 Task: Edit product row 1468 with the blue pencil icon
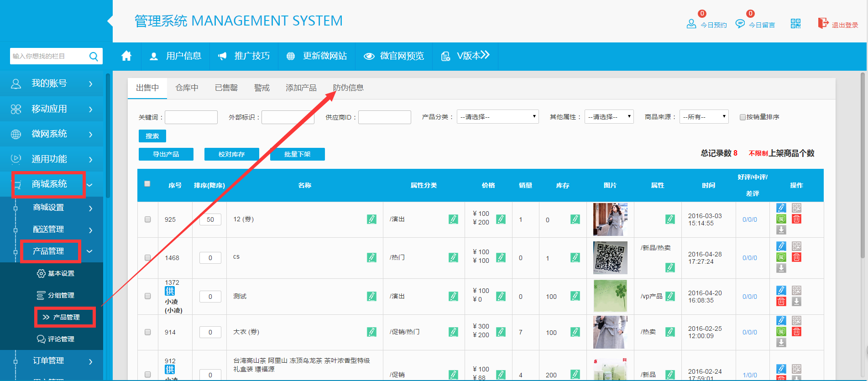[781, 246]
